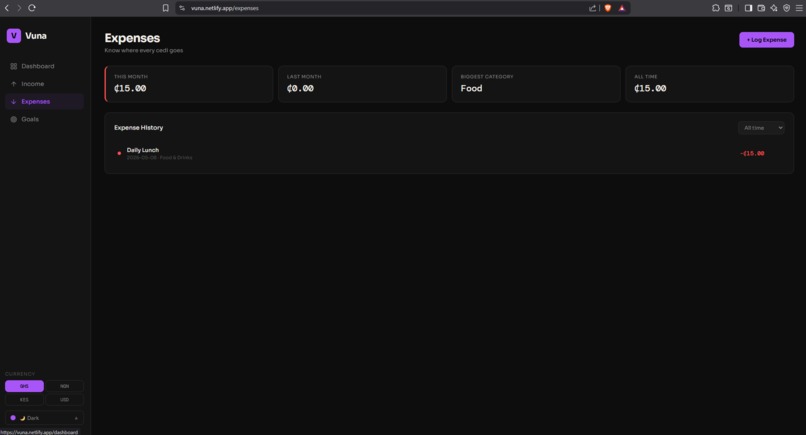
Task: Click the This Month ₵15.00 card
Action: point(189,84)
